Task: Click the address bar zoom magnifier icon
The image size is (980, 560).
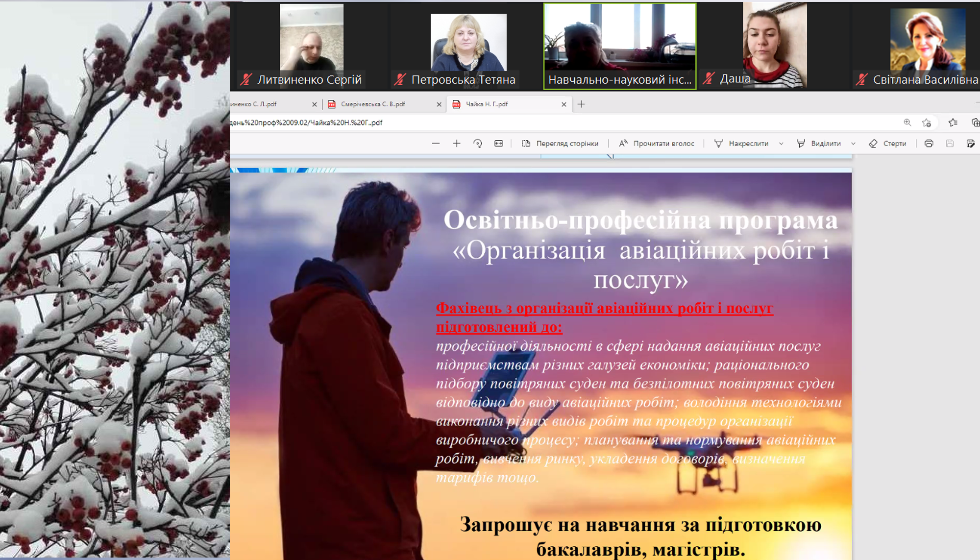Action: (x=907, y=122)
